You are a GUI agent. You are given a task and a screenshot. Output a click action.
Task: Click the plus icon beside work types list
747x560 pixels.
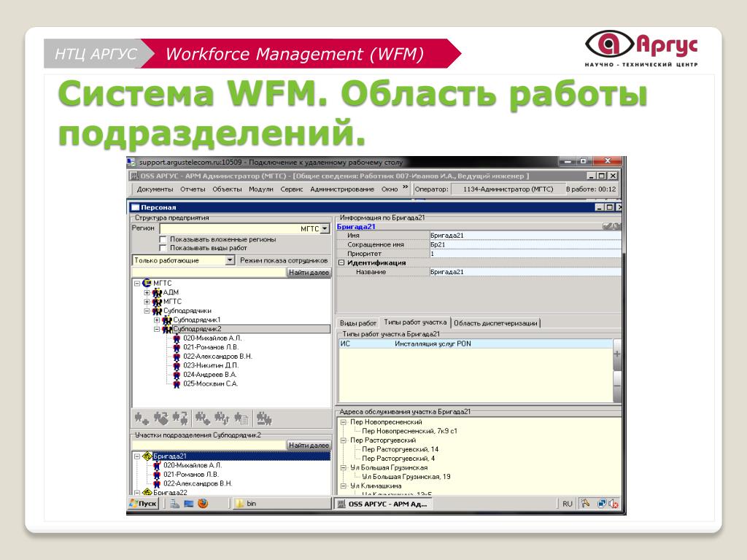coord(617,354)
